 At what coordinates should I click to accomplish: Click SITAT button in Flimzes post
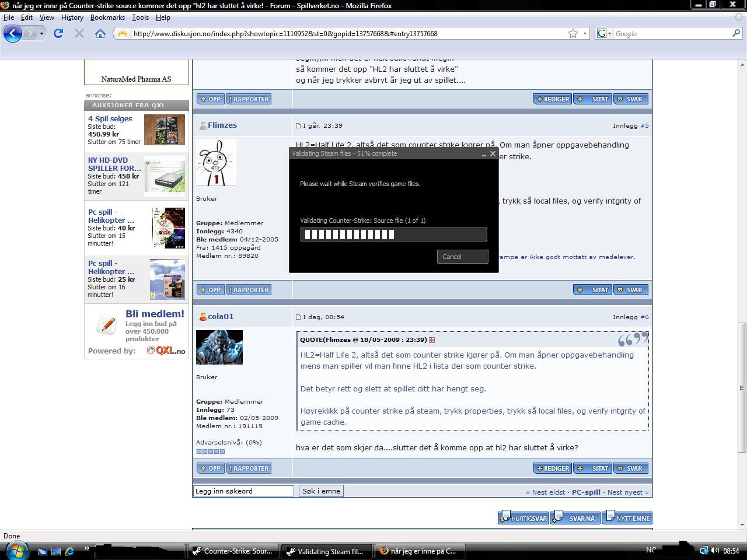click(592, 290)
